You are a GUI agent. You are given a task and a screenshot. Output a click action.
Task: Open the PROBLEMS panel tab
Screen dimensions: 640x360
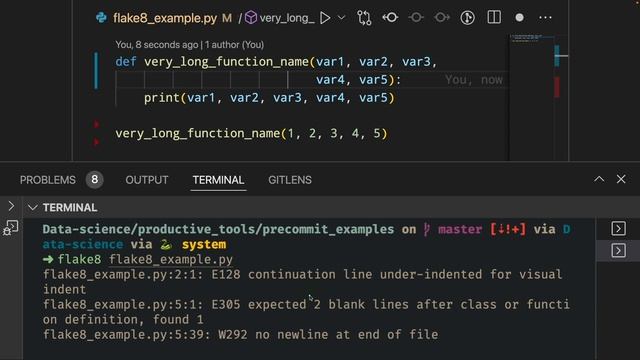[48, 180]
